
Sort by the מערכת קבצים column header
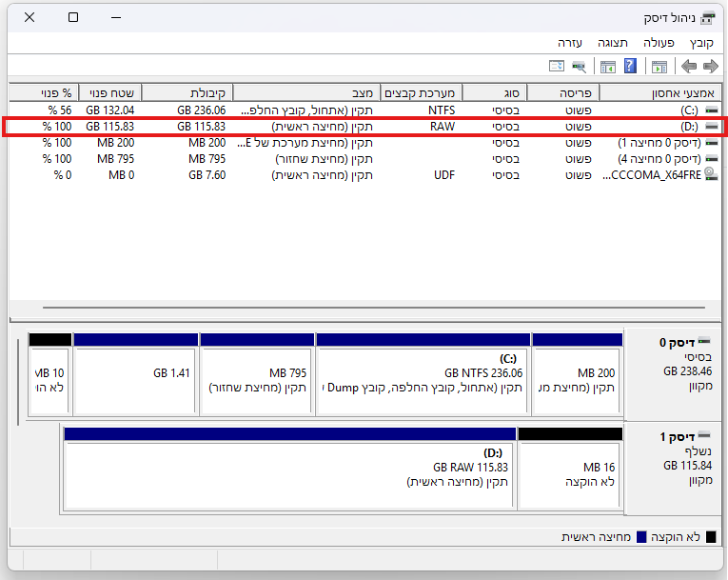point(422,92)
